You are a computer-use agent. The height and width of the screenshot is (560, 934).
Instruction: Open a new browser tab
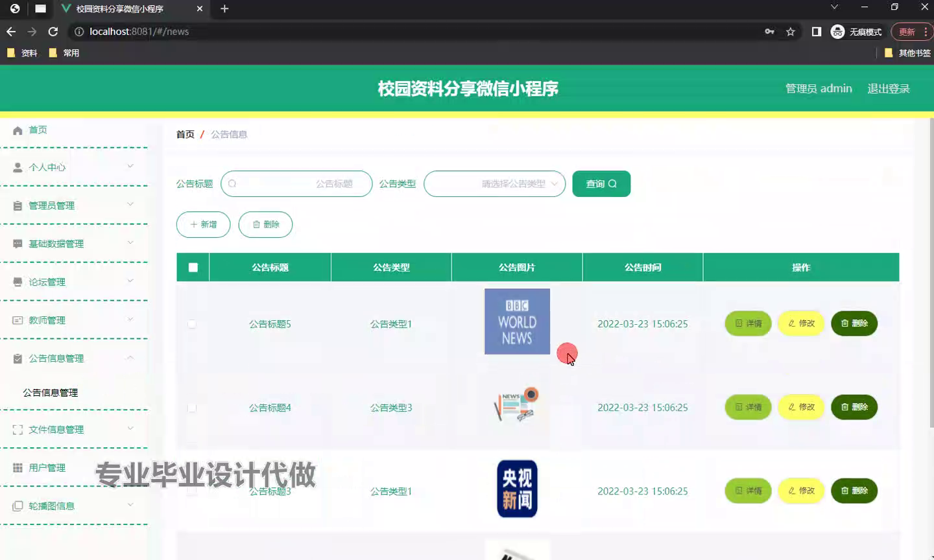coord(224,8)
